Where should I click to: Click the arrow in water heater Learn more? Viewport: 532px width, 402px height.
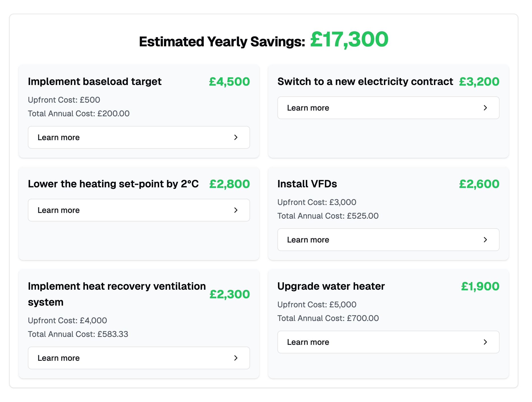[485, 342]
